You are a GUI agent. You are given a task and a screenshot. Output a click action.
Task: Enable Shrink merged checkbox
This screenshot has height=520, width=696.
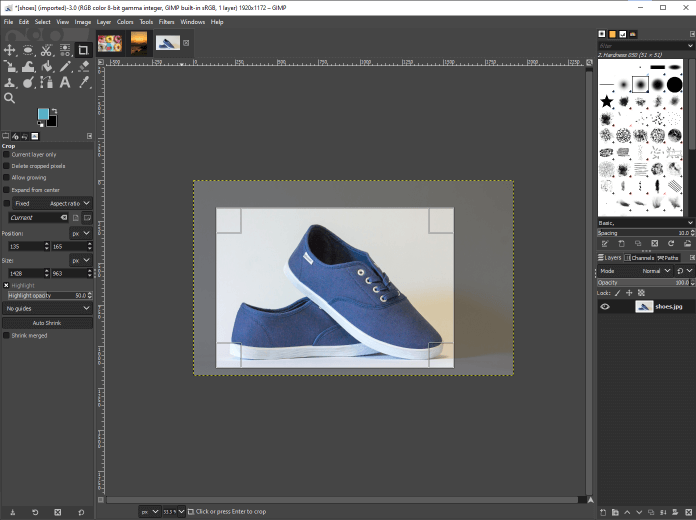click(x=6, y=336)
